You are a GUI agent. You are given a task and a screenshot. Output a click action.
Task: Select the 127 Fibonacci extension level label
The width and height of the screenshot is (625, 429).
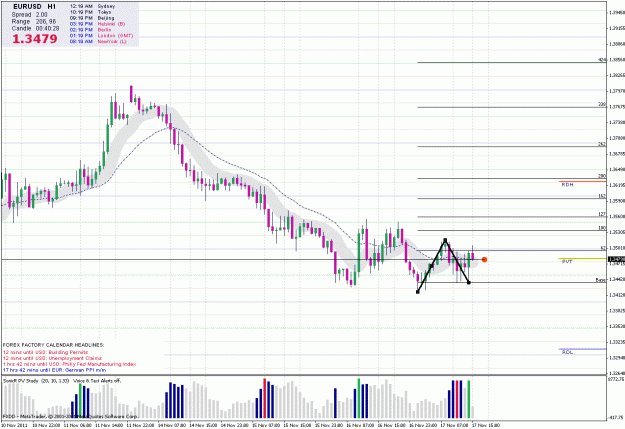[602, 214]
